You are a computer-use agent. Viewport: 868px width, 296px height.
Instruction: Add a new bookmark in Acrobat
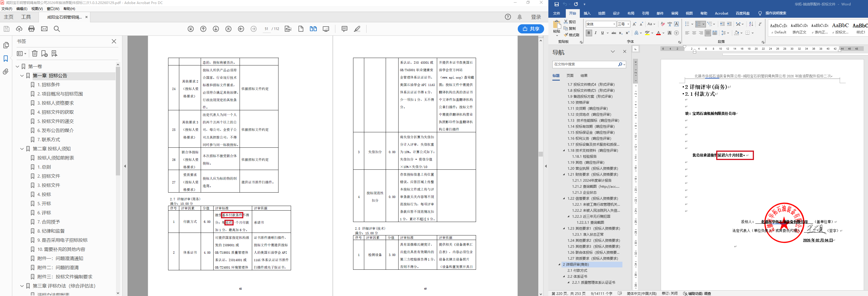[45, 53]
